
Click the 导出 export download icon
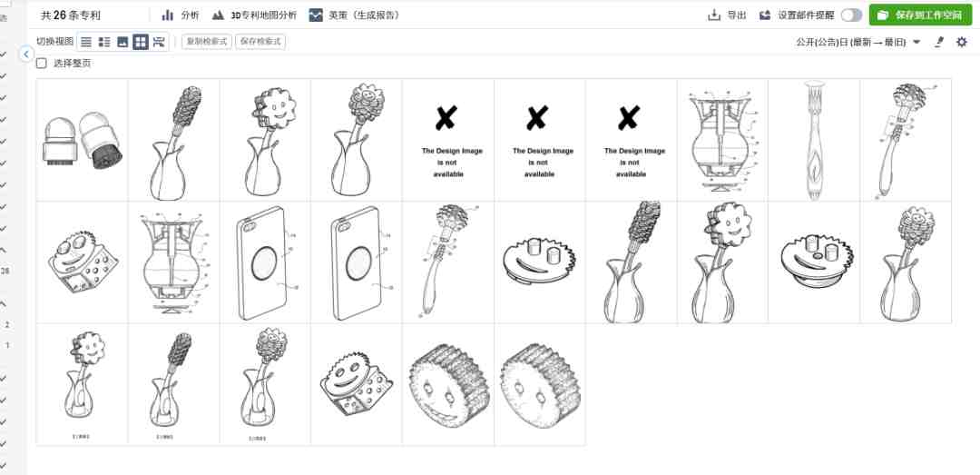point(714,15)
